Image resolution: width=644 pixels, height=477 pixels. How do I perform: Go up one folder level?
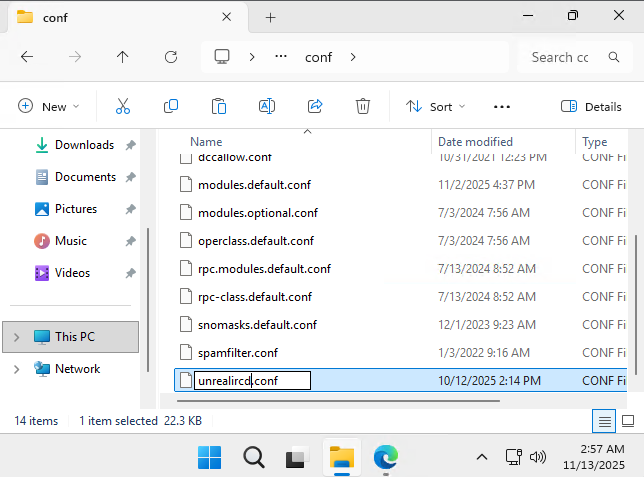(123, 57)
